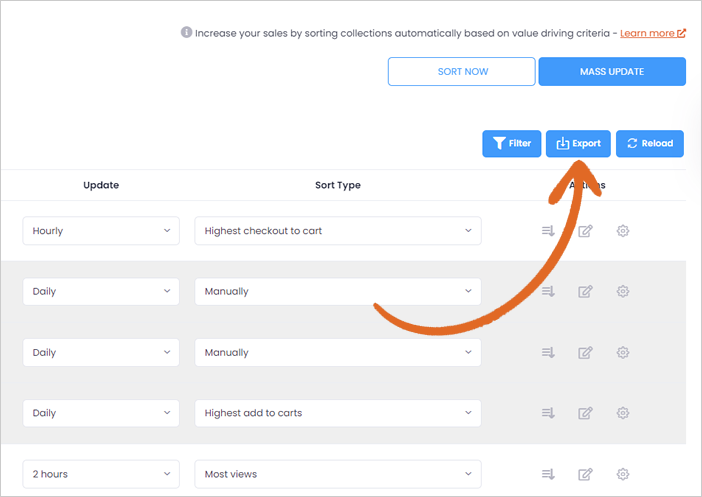
Task: Open gear settings in Most views row
Action: [623, 474]
